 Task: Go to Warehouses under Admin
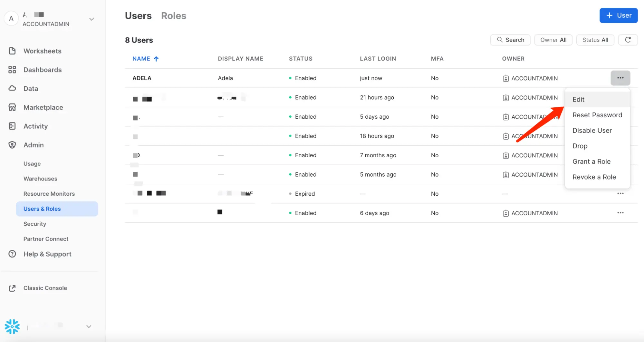[40, 179]
